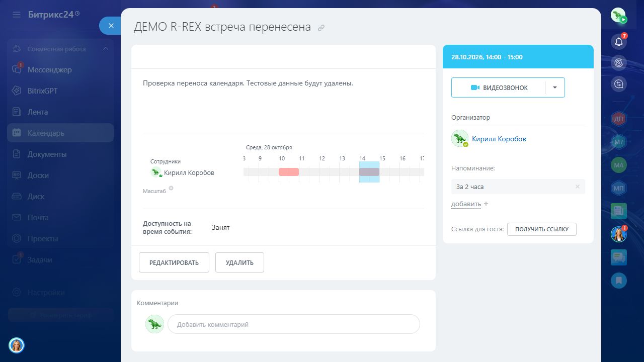Open Диск in the left menu
Image resolution: width=644 pixels, height=362 pixels.
[x=60, y=197]
